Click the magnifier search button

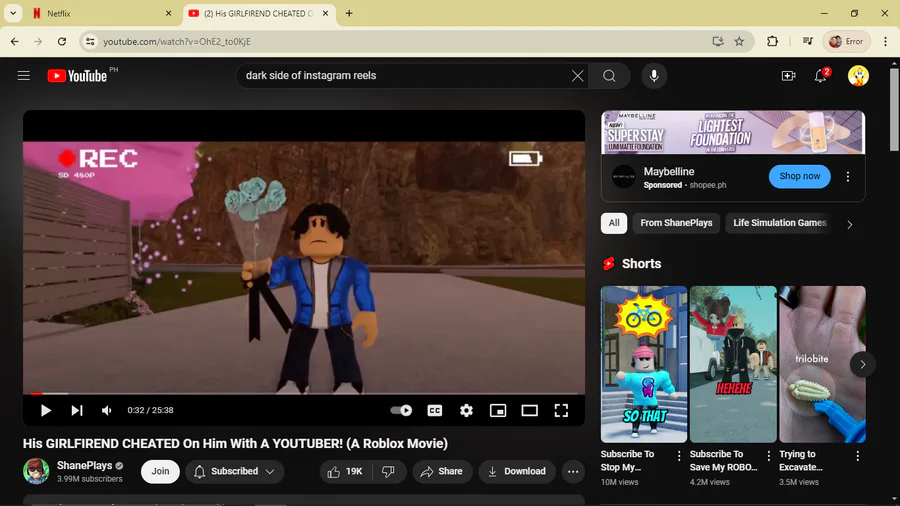pyautogui.click(x=609, y=76)
